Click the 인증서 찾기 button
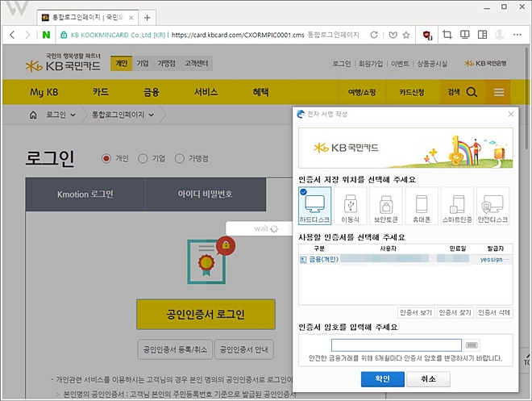Viewport: 532px width, 401px height. click(455, 312)
